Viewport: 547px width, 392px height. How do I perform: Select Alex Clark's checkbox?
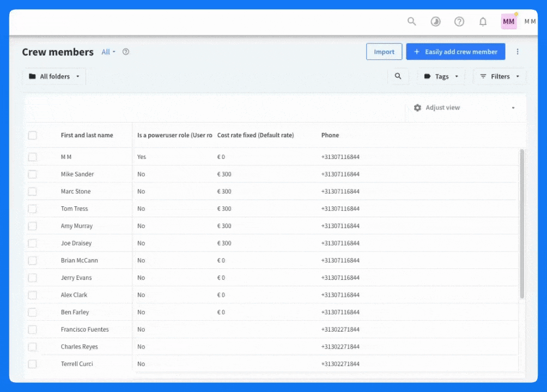[x=33, y=295]
